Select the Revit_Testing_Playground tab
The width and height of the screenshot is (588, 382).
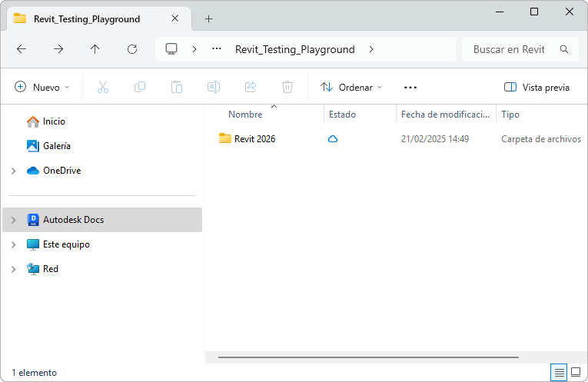pyautogui.click(x=86, y=18)
